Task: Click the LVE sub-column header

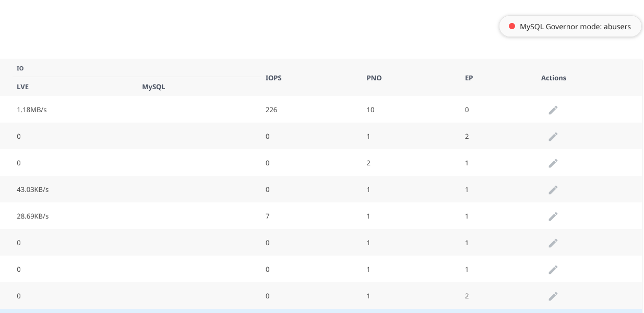Action: pos(22,87)
